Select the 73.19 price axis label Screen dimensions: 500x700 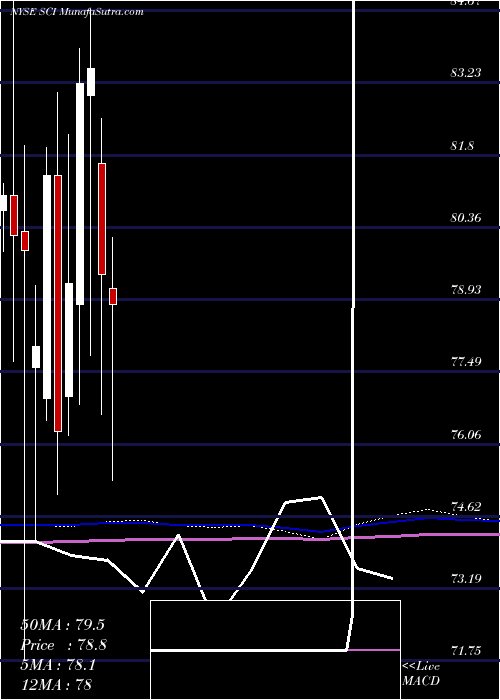pos(466,579)
